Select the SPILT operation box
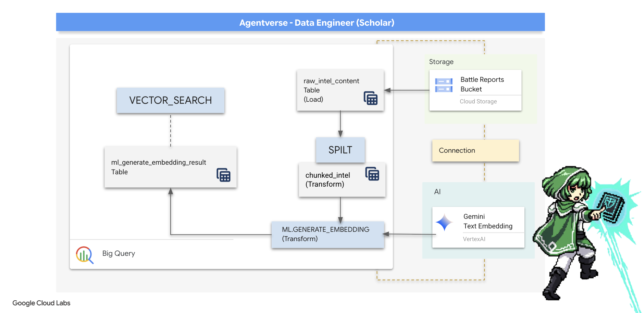The image size is (644, 313). pos(340,150)
